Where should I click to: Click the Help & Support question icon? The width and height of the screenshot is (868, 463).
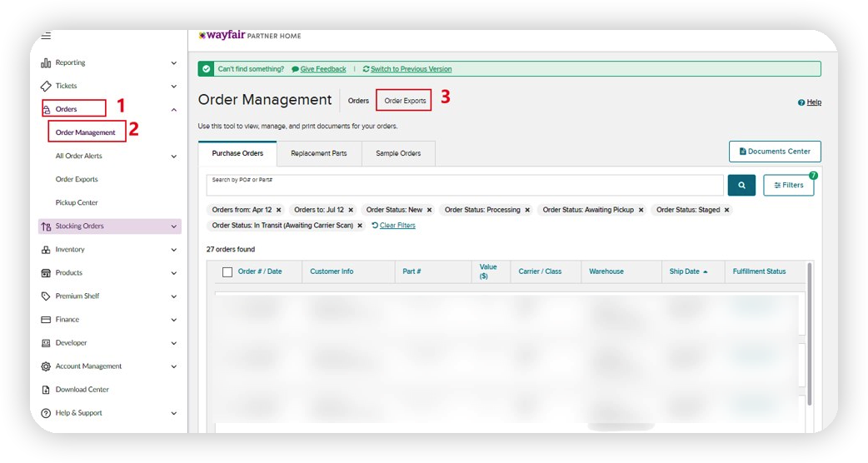46,413
